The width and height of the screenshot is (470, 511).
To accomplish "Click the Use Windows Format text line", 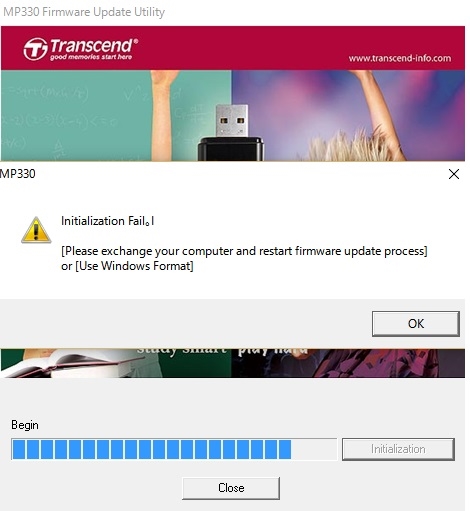I will [127, 266].
